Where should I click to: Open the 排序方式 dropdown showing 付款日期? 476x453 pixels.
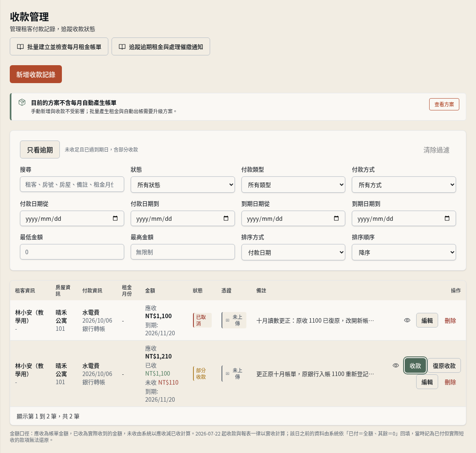293,252
